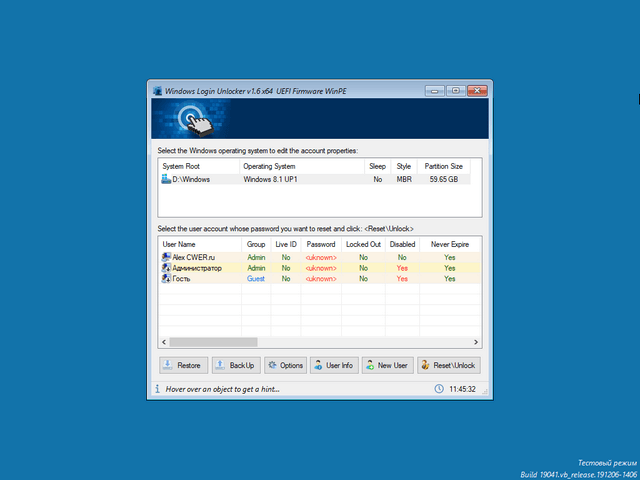Maximize the Windows Login Unlocker window
The image size is (640, 480).
tap(456, 91)
